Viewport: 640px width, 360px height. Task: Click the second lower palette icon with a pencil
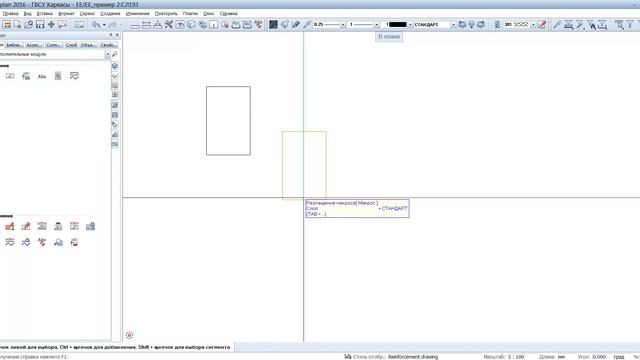tap(26, 226)
